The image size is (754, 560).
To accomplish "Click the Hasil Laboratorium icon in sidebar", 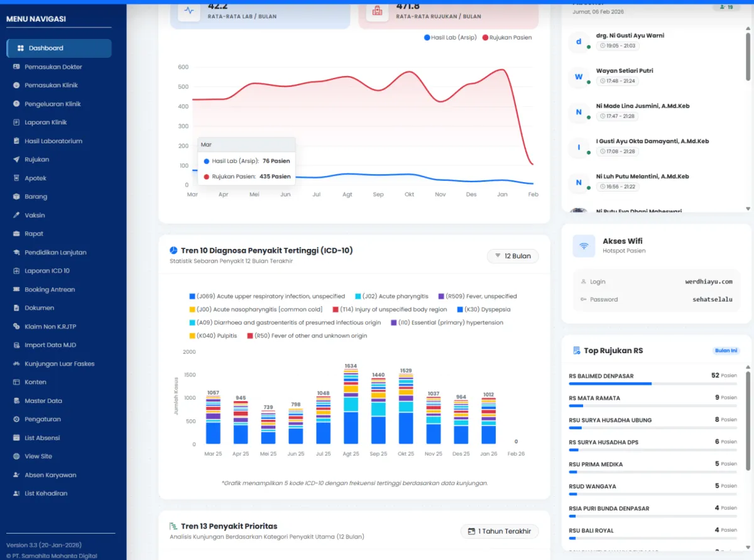I will pos(17,141).
